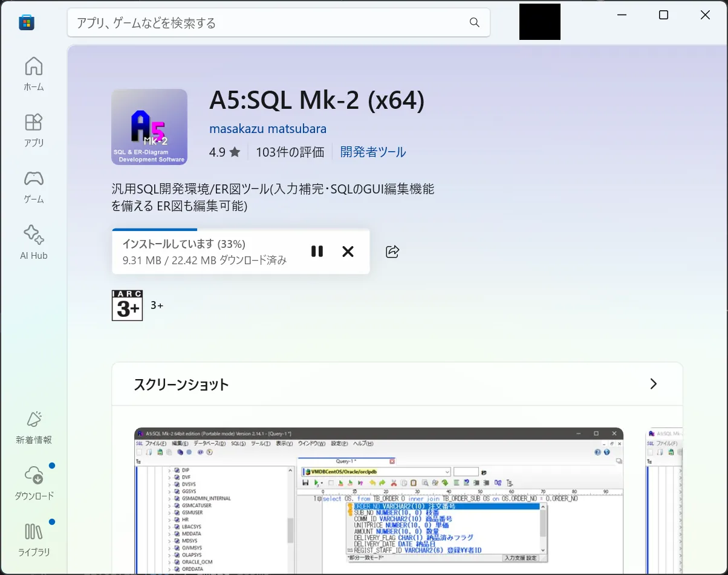Open ダウンロード in sidebar

click(x=34, y=482)
